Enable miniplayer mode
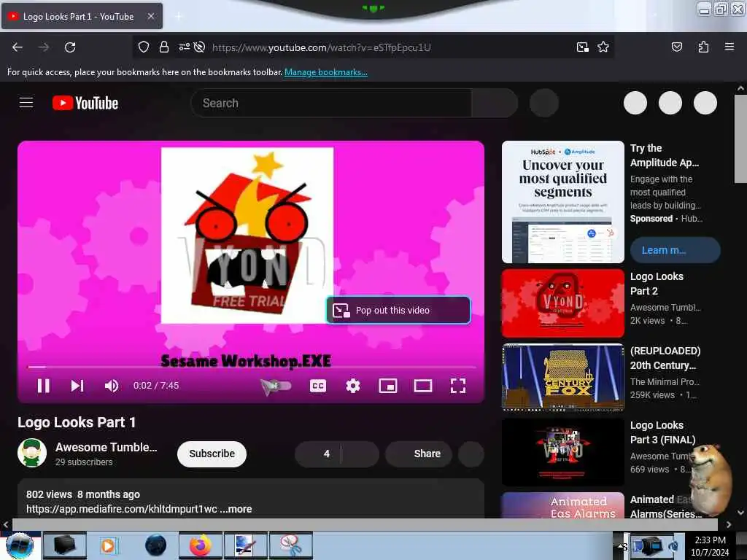The width and height of the screenshot is (747, 560). pos(388,386)
